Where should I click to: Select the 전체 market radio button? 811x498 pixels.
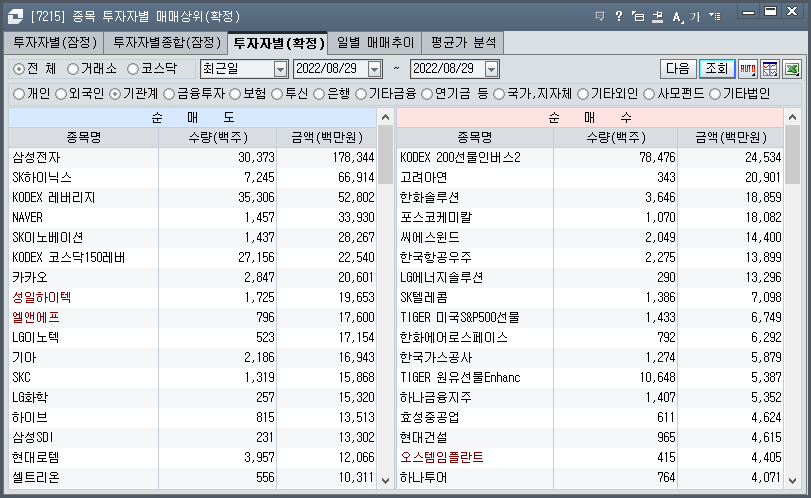19,69
